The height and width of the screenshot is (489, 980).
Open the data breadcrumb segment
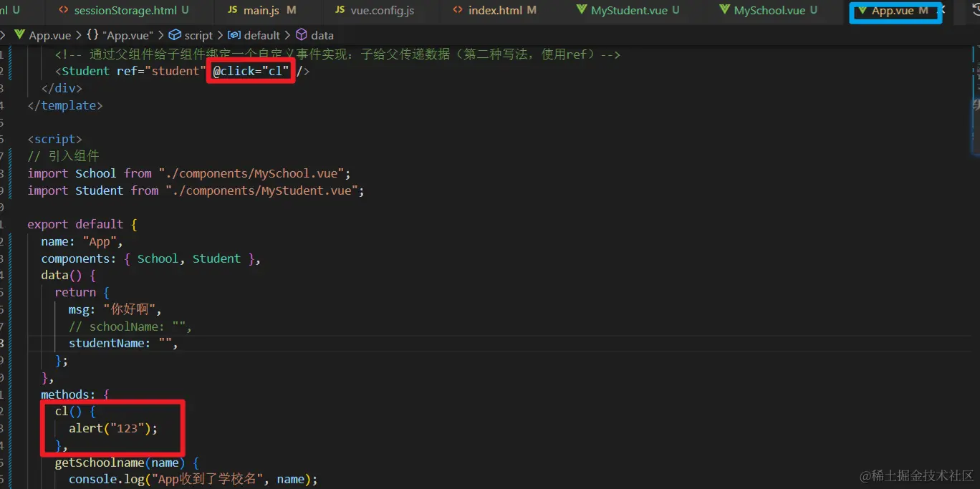[314, 35]
